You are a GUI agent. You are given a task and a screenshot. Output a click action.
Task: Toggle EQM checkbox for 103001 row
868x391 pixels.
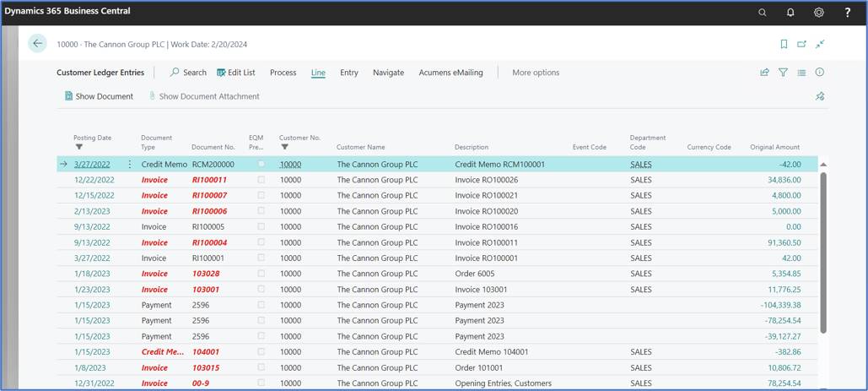coord(261,289)
